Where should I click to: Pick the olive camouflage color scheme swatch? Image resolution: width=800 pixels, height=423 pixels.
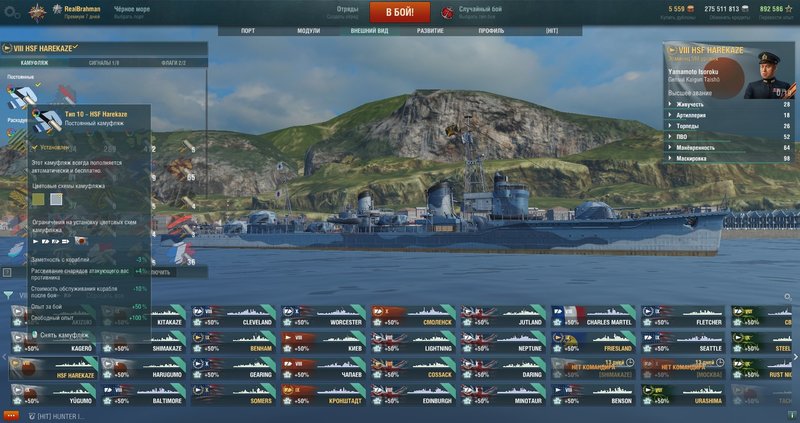point(38,199)
